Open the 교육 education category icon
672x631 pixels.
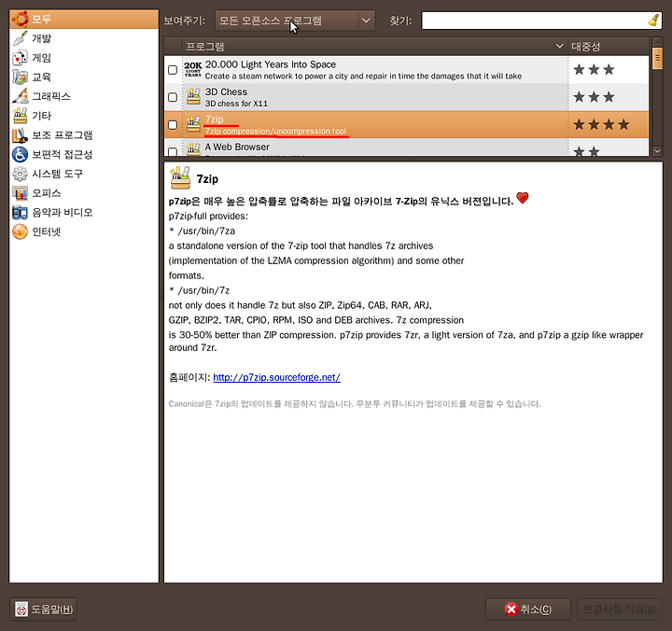pos(20,77)
